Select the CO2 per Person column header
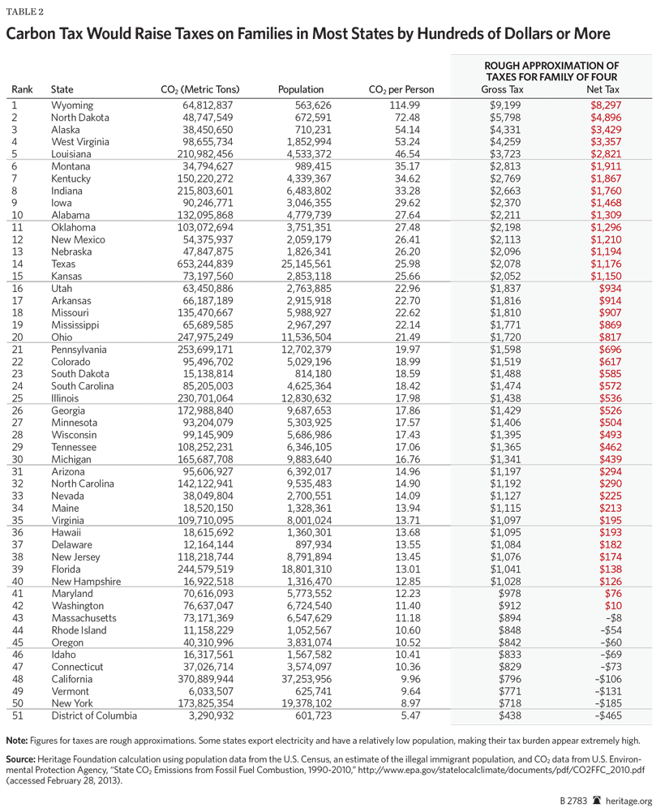This screenshot has height=812, width=669. pyautogui.click(x=401, y=89)
